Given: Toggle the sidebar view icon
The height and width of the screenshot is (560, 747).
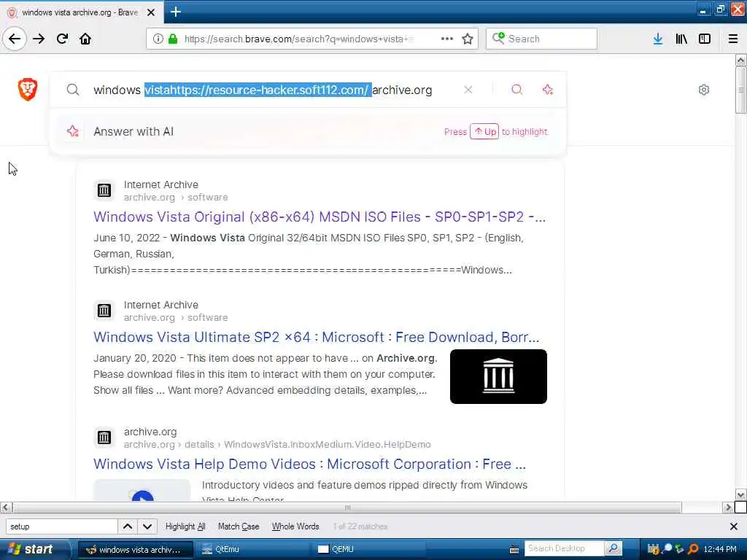Looking at the screenshot, I should pyautogui.click(x=705, y=39).
